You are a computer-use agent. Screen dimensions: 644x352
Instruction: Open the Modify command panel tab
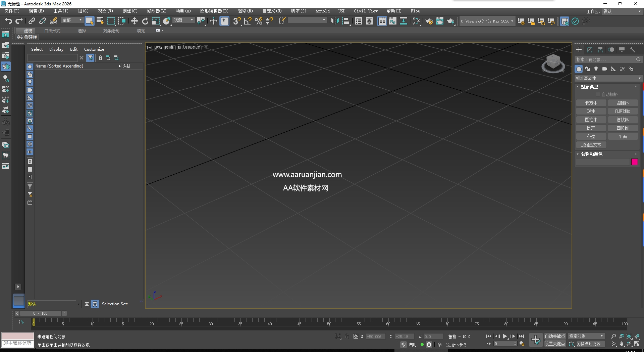(x=589, y=49)
